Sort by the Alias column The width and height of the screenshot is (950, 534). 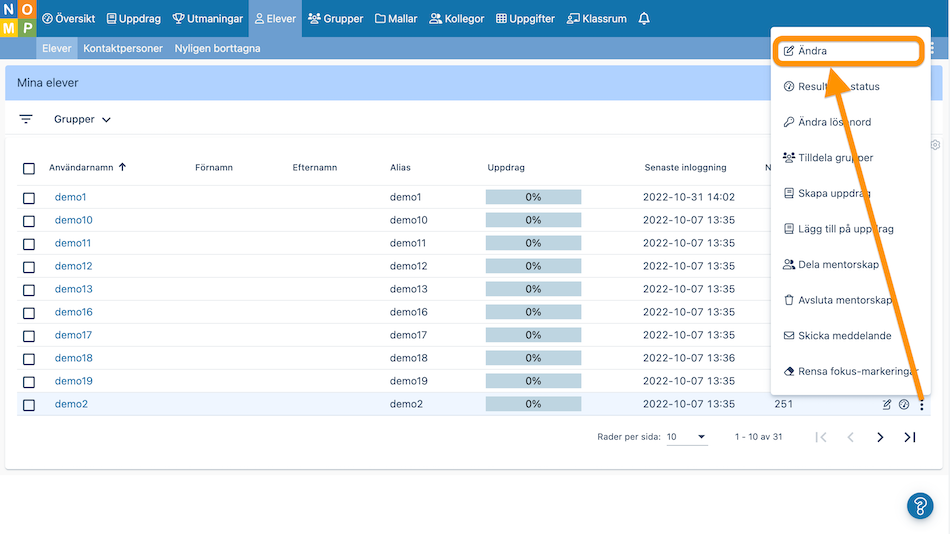point(400,167)
